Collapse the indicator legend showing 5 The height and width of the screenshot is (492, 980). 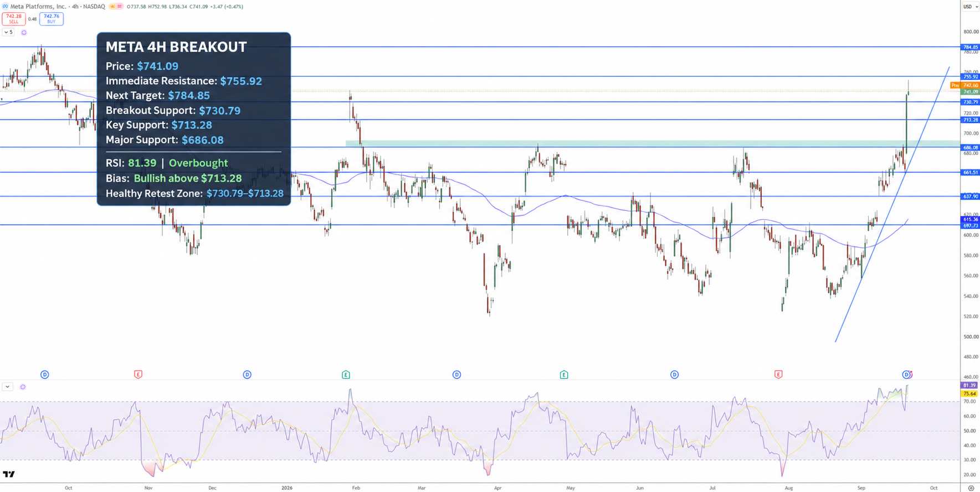click(x=8, y=32)
